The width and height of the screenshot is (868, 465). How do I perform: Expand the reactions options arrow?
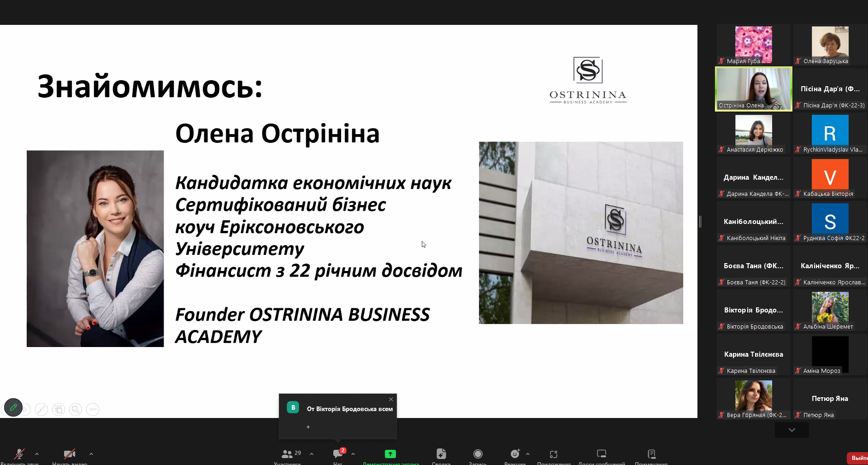(x=528, y=454)
